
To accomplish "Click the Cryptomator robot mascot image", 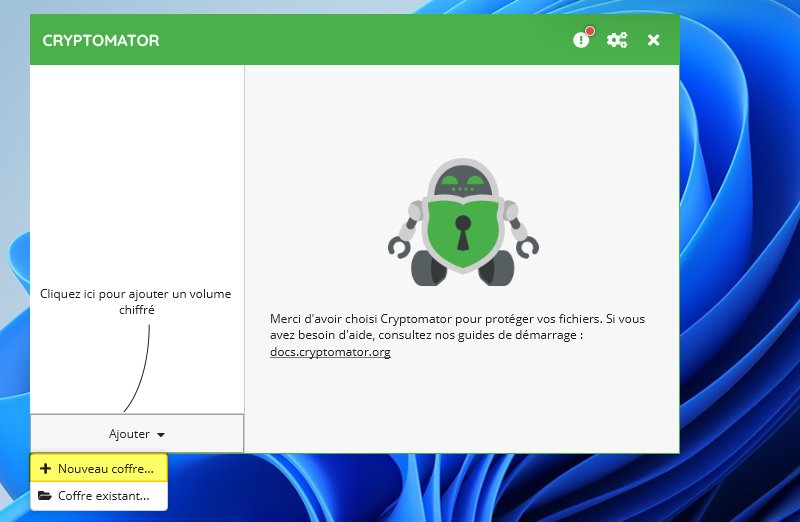I will pos(463,222).
